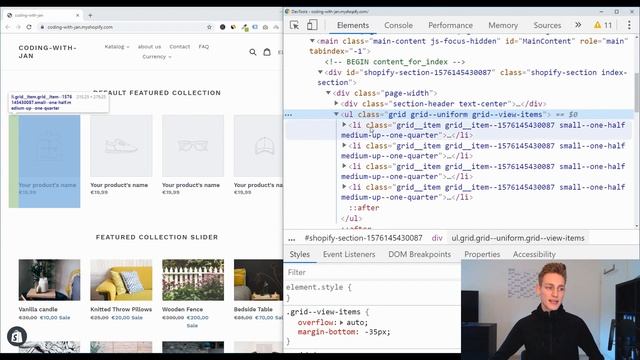This screenshot has width=640, height=360.
Task: Go to the about us page
Action: 149,47
